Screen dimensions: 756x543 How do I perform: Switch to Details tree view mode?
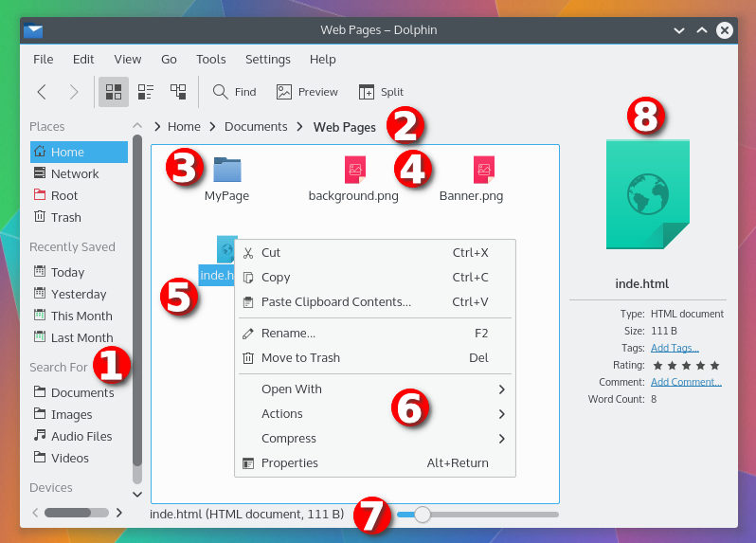(x=178, y=92)
